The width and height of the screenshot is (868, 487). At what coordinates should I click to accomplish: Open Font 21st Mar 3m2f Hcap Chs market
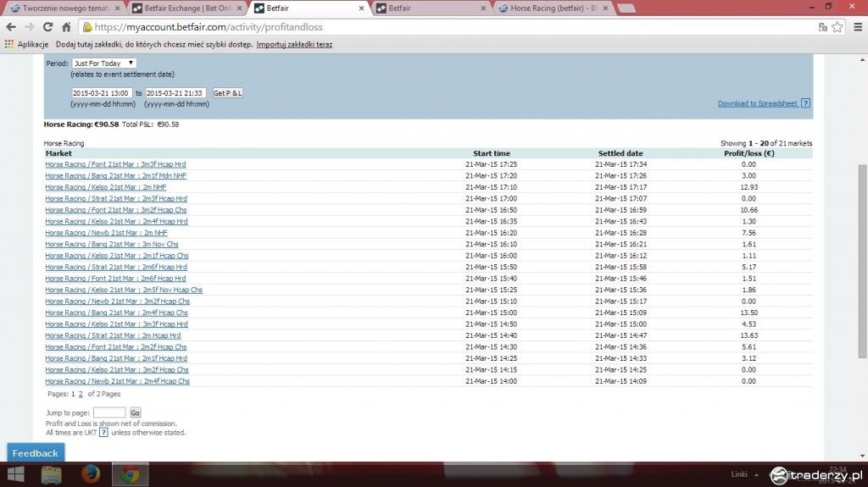click(115, 210)
